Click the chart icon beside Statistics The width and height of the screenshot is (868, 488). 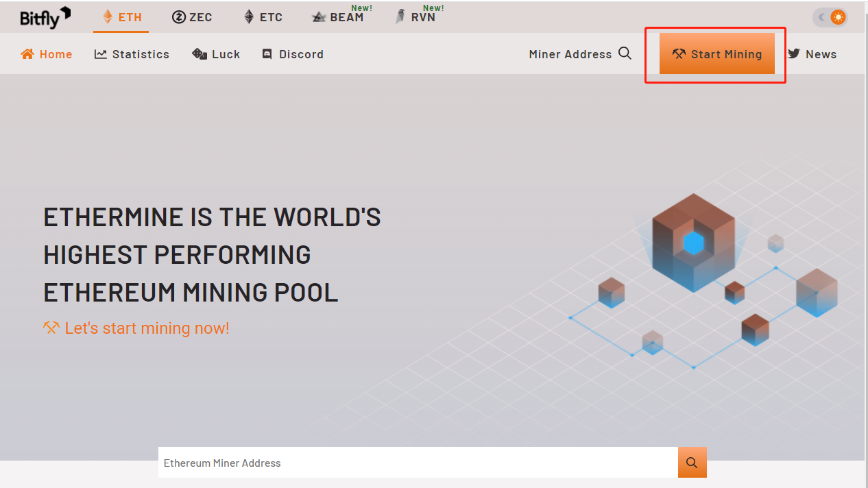pyautogui.click(x=101, y=53)
